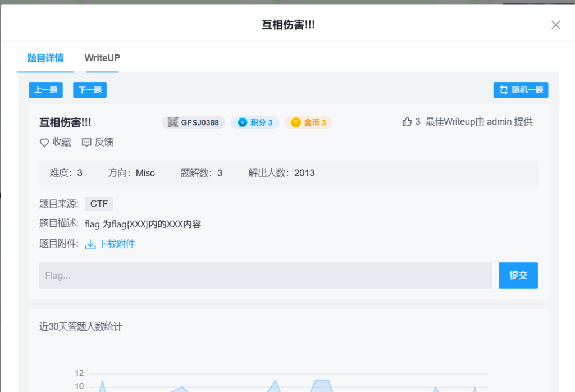Click the shuffle icon on random button
Viewport: 575px width, 392px height.
tap(504, 90)
